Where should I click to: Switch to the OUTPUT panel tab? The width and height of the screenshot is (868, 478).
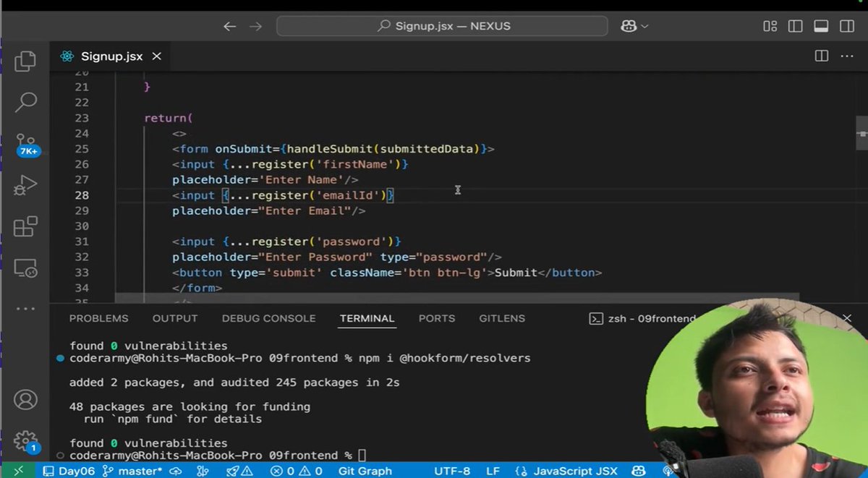pyautogui.click(x=175, y=318)
